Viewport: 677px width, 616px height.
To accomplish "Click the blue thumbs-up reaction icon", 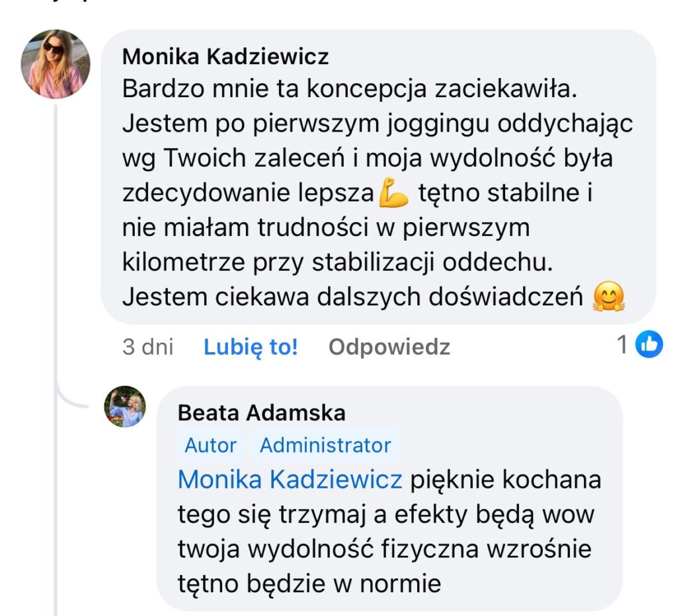I will [x=649, y=344].
